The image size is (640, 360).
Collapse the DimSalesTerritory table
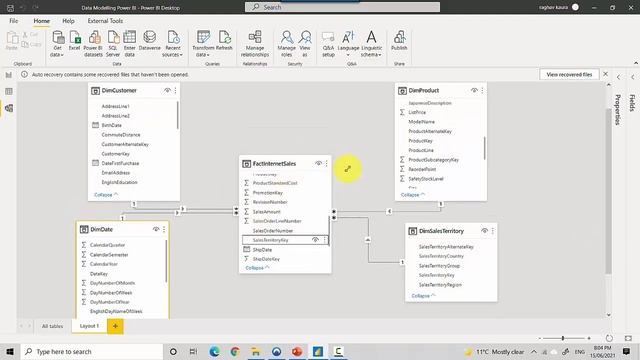[423, 296]
